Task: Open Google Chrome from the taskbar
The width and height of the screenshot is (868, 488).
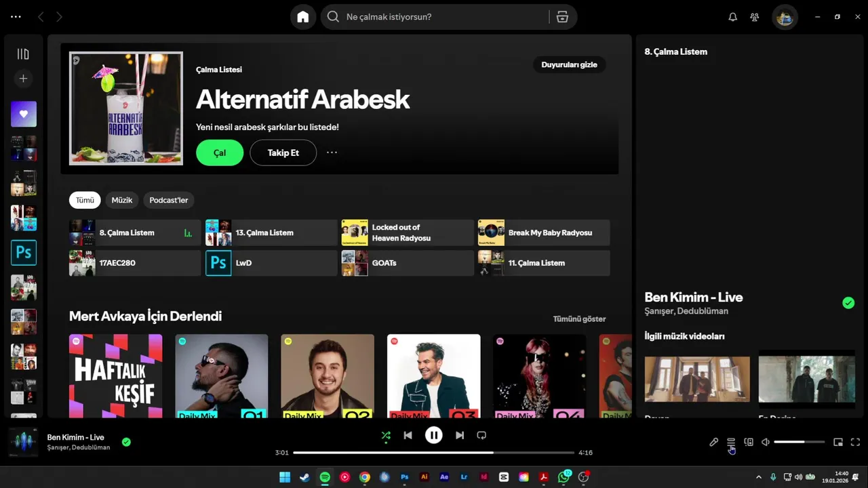Action: pyautogui.click(x=365, y=477)
